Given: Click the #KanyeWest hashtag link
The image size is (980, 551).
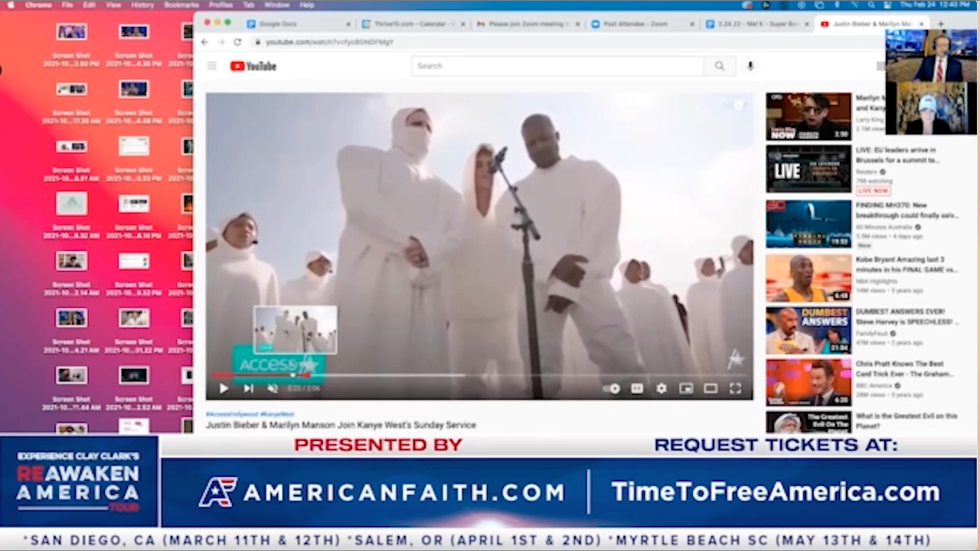Looking at the screenshot, I should [x=277, y=414].
